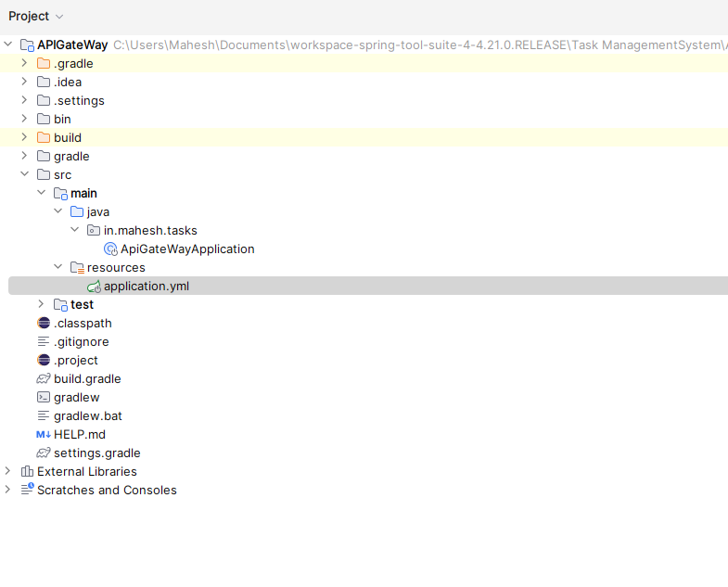
Task: Click the resources root folder icon
Action: click(77, 268)
